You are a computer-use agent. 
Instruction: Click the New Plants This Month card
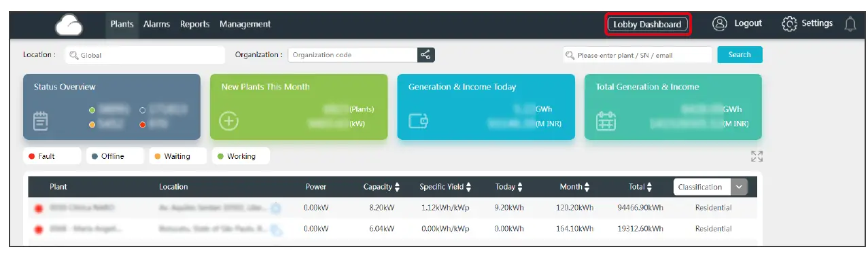[299, 107]
